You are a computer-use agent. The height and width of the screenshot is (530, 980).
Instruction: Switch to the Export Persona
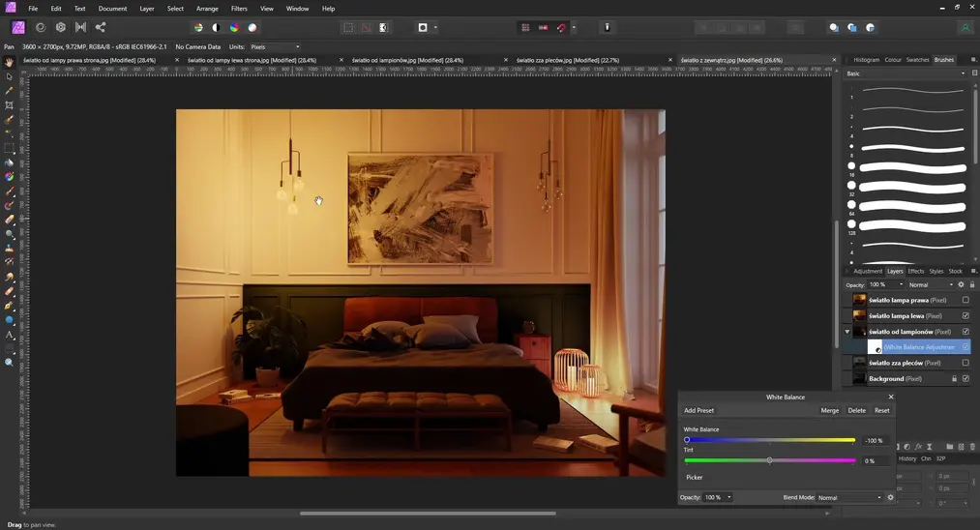pos(100,27)
